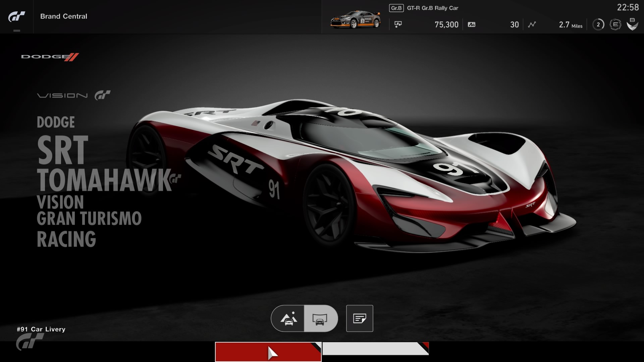Choose the white livery color swatch
The image size is (644, 362).
[x=375, y=349]
